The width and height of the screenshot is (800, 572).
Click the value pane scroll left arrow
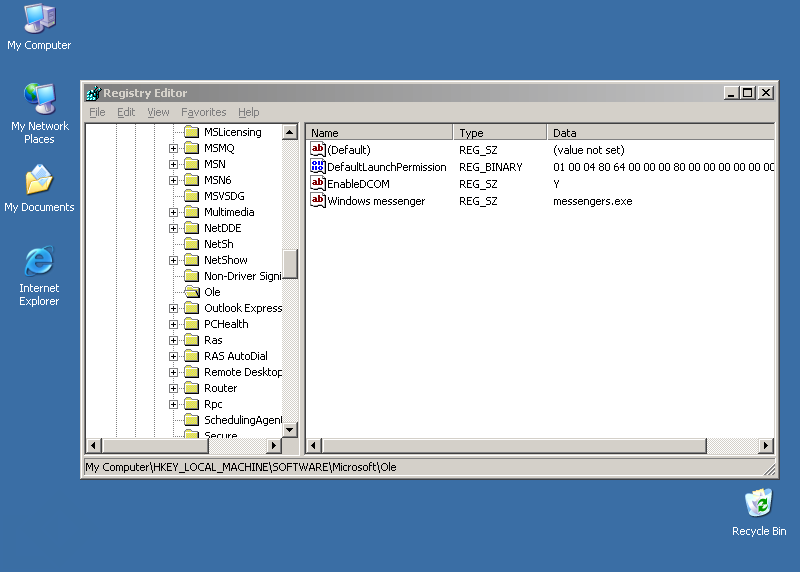[x=314, y=445]
